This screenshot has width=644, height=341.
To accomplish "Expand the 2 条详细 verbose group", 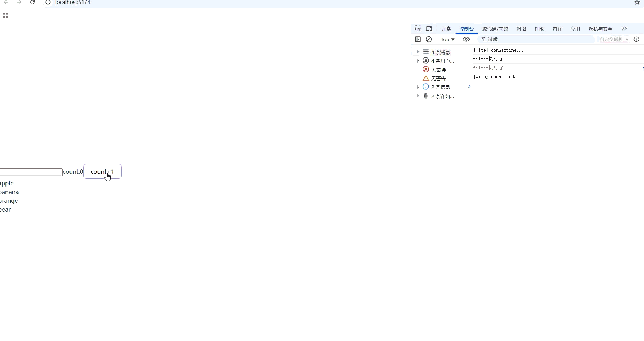I will [418, 96].
